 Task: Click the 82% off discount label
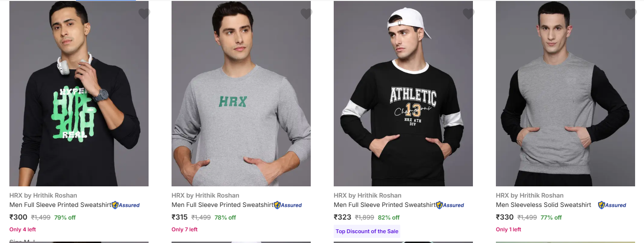pos(389,217)
